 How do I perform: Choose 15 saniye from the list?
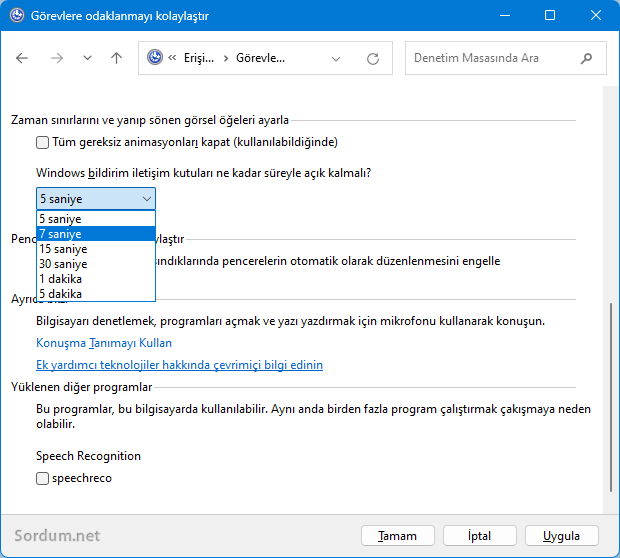tap(96, 249)
